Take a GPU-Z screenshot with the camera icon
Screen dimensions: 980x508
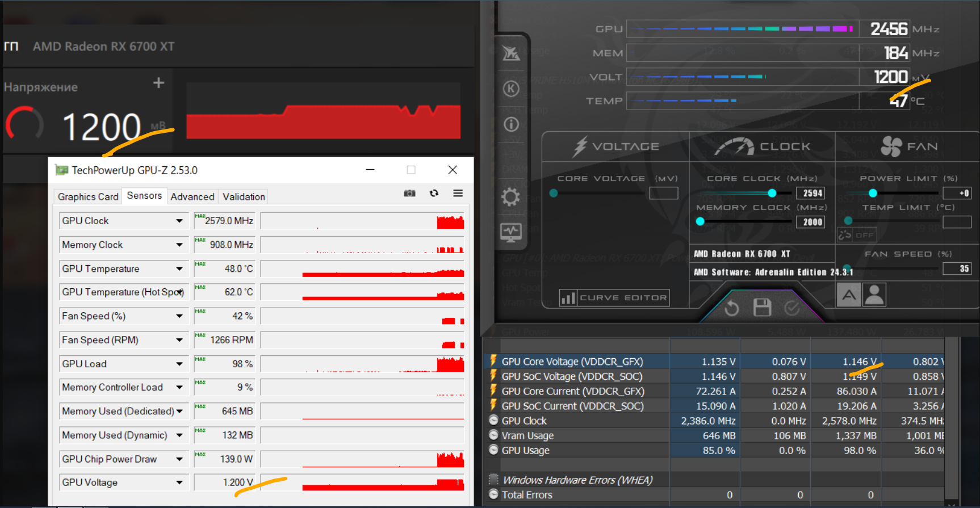[409, 194]
